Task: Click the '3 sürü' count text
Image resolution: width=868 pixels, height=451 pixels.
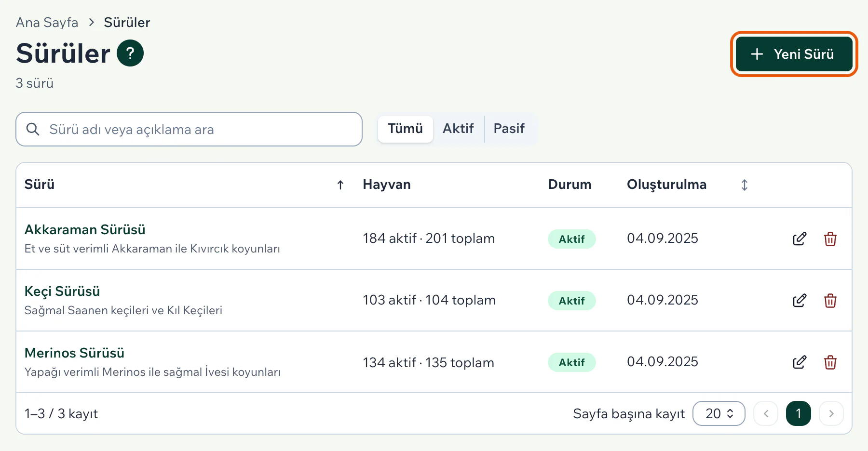Action: coord(35,83)
